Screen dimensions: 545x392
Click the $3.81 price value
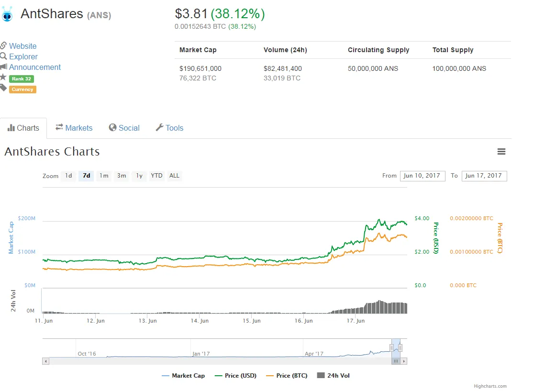pyautogui.click(x=191, y=14)
